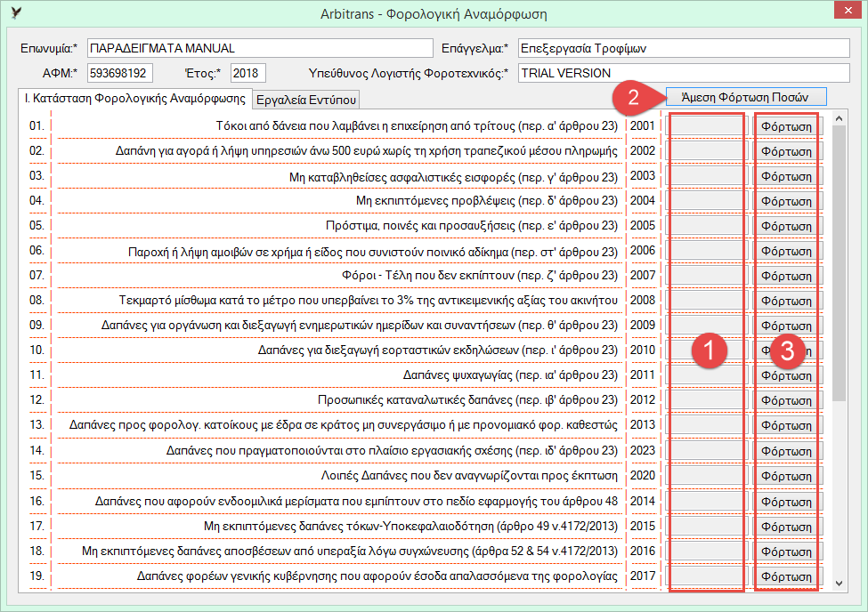Focus the amount field for code 2005
The height and width of the screenshot is (612, 868).
(x=706, y=226)
